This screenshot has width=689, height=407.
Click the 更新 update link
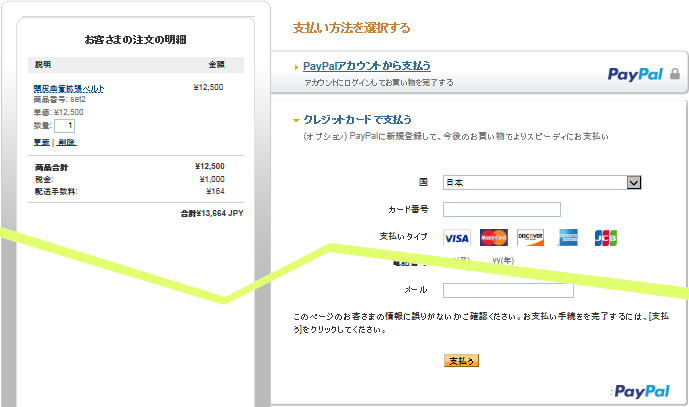click(42, 142)
